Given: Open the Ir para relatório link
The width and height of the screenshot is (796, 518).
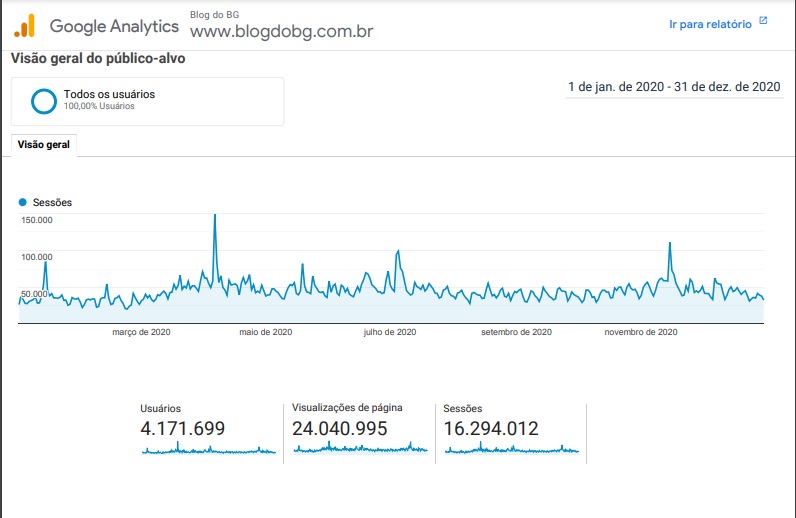Looking at the screenshot, I should click(710, 24).
